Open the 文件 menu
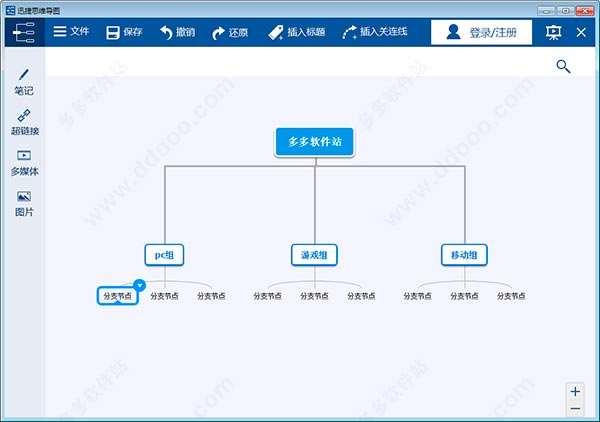This screenshot has height=422, width=600. (x=71, y=31)
